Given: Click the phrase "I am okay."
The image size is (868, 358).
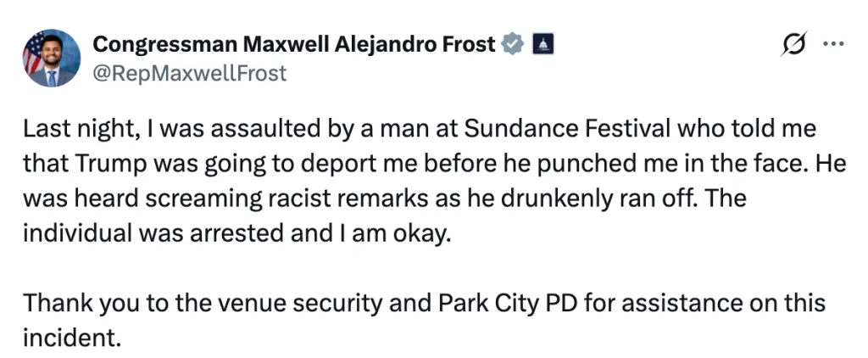Looking at the screenshot, I should click(x=401, y=231).
